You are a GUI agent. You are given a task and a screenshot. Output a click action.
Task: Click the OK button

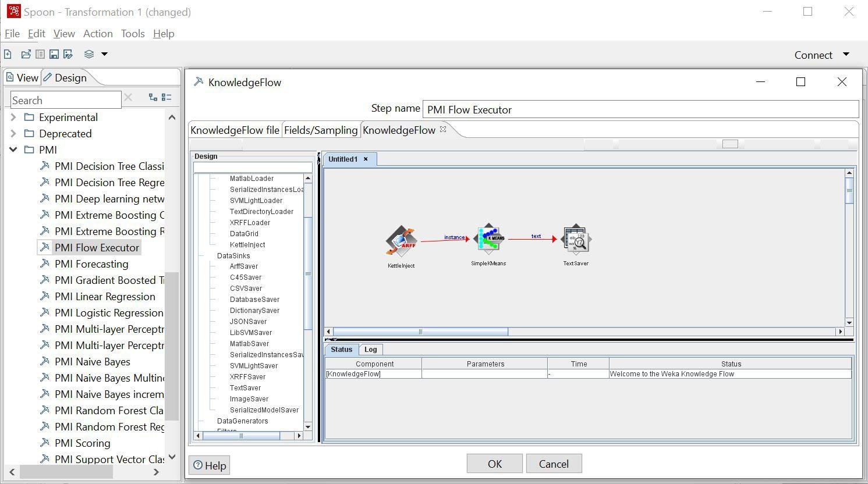tap(494, 464)
